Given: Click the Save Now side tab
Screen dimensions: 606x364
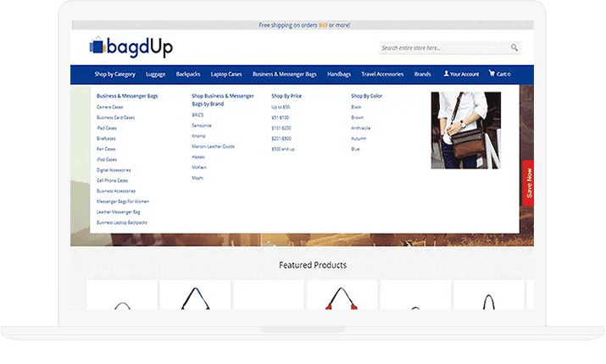Looking at the screenshot, I should click(528, 183).
